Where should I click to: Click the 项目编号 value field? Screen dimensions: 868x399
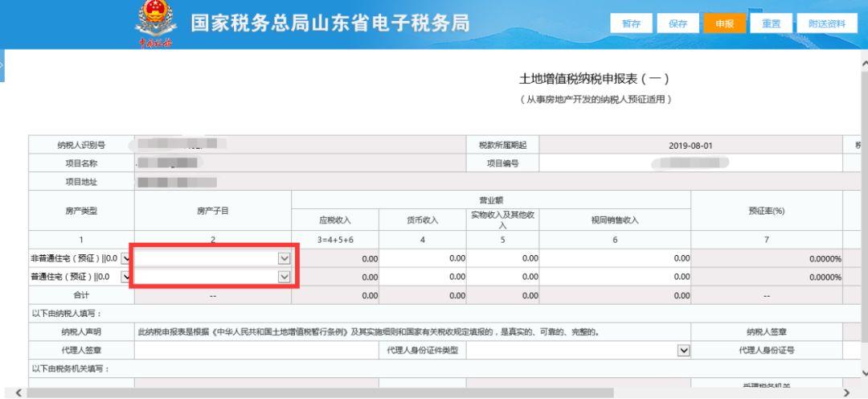(x=690, y=163)
